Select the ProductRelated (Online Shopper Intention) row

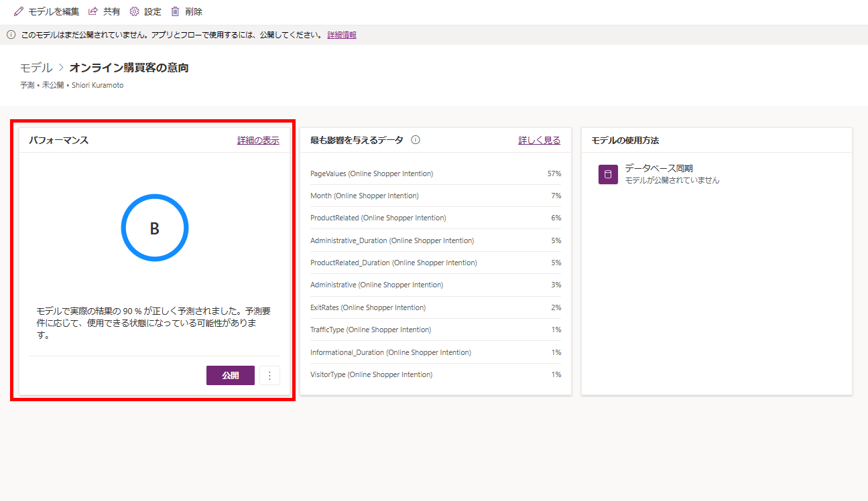[x=436, y=218]
